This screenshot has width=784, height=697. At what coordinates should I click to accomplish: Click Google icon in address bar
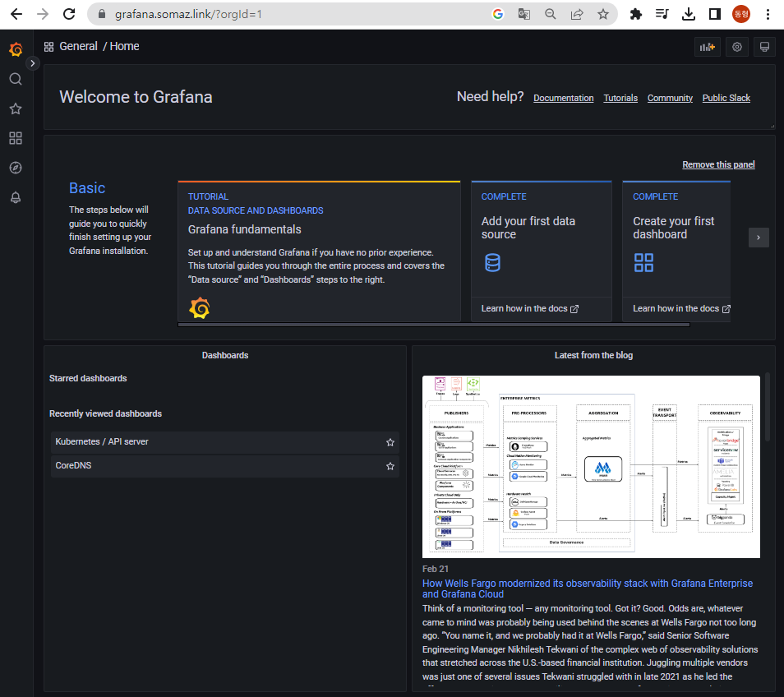click(x=497, y=14)
